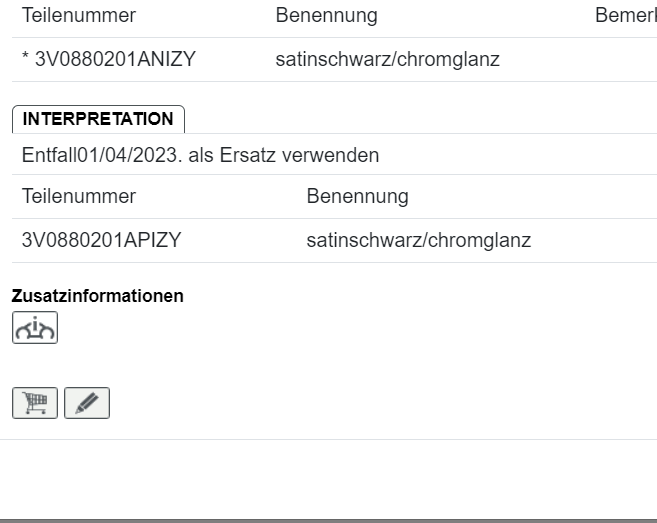Screen dimensions: 657x523
Task: Click the top Teilenummer column header
Action: (79, 17)
